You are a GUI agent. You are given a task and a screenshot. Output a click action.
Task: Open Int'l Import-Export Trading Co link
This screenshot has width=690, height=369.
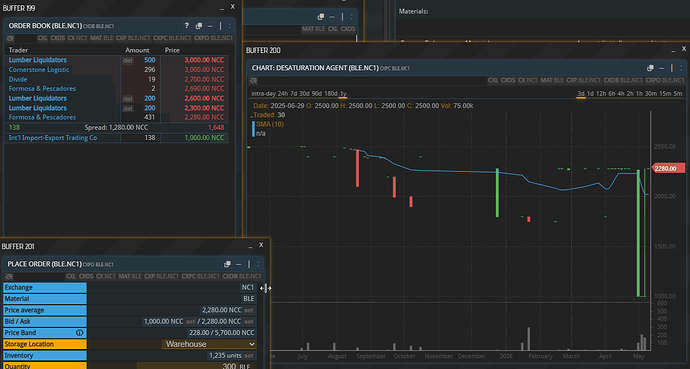53,138
